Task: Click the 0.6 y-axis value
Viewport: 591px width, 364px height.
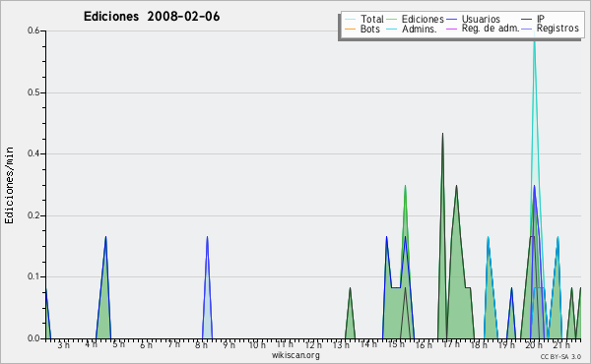Action: pyautogui.click(x=33, y=30)
